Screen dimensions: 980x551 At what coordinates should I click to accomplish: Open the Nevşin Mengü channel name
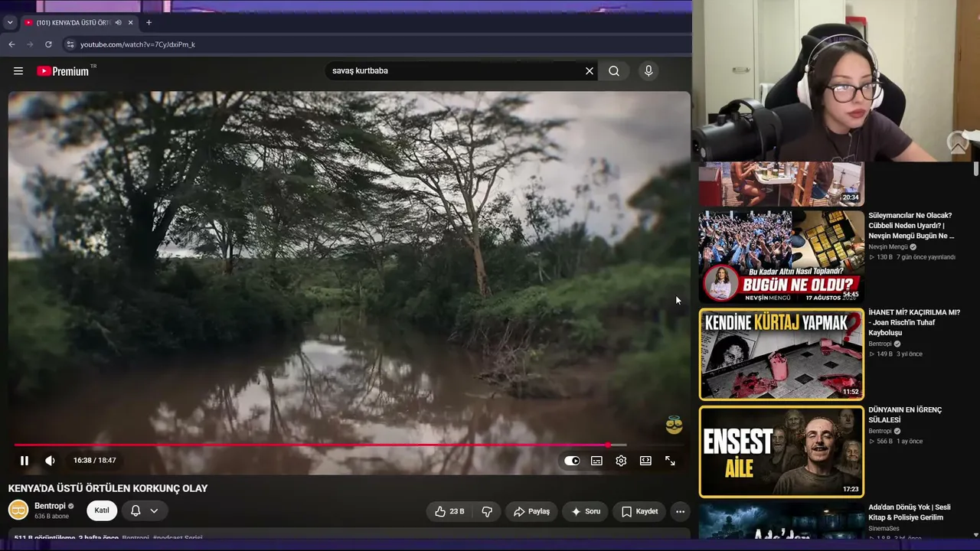click(888, 247)
